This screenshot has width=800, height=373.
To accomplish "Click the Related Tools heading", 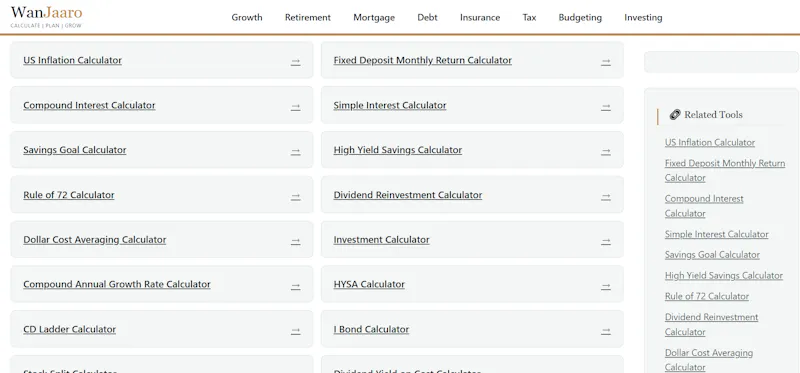I will (x=713, y=115).
